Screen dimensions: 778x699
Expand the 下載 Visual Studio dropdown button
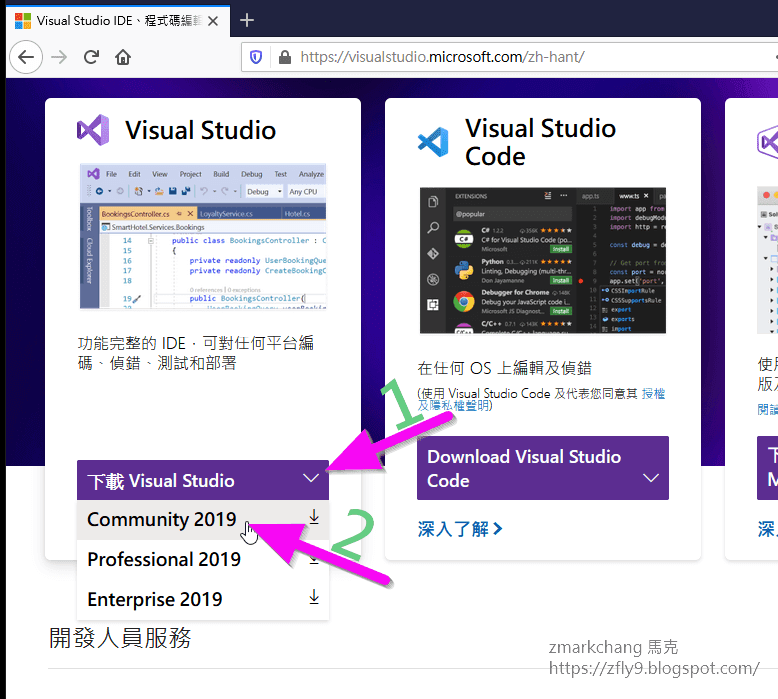tap(203, 480)
